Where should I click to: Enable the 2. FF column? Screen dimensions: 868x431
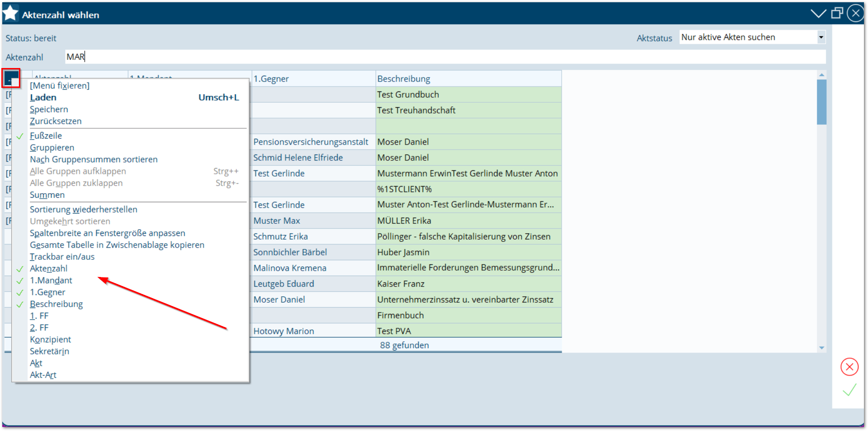(x=39, y=328)
